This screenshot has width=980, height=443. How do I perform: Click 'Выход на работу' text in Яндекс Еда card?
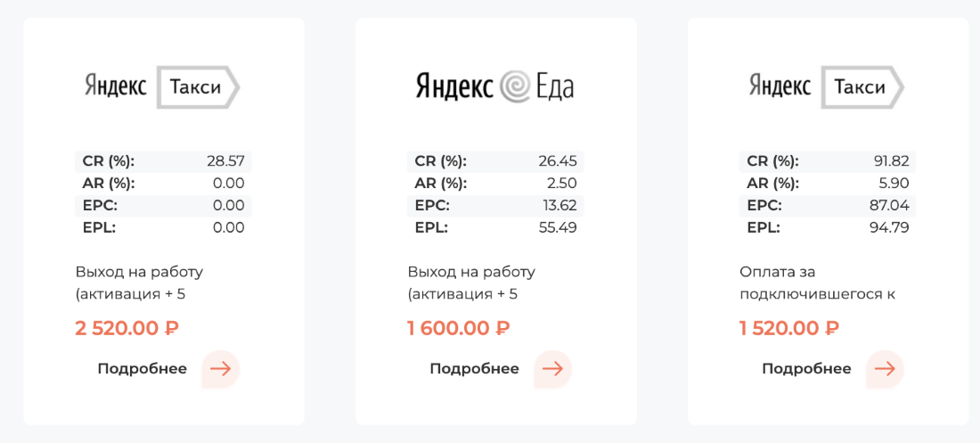[471, 272]
